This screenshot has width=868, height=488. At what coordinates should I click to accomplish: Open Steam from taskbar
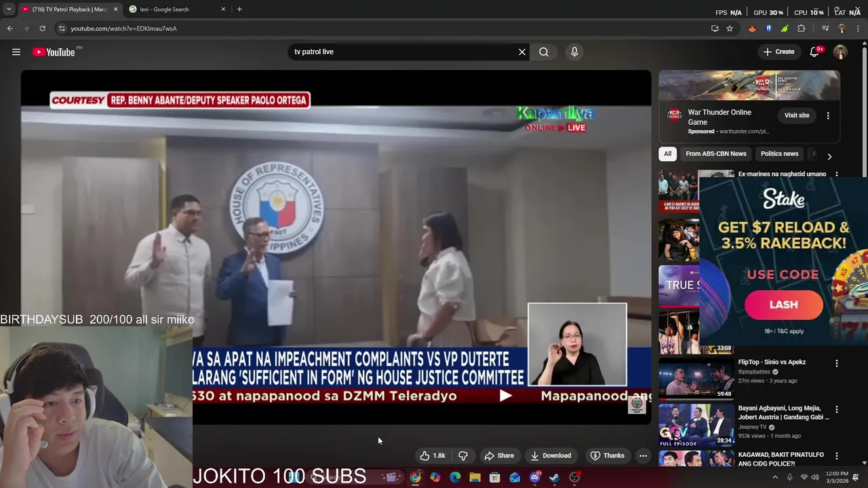click(x=554, y=477)
